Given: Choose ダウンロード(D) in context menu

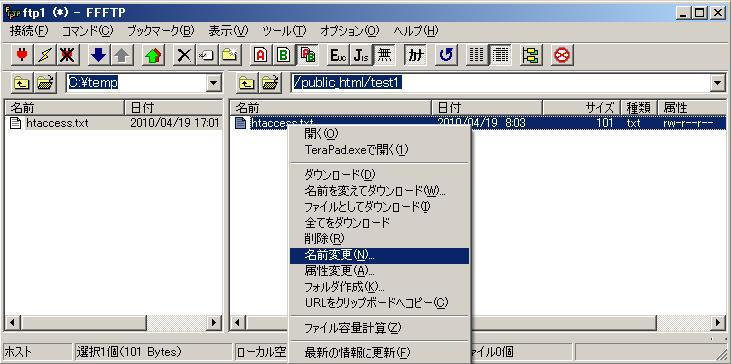Looking at the screenshot, I should pos(379,175).
